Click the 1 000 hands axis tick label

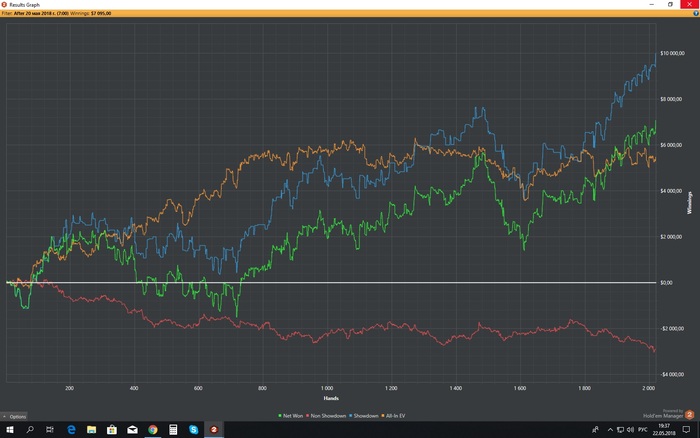pyautogui.click(x=327, y=388)
